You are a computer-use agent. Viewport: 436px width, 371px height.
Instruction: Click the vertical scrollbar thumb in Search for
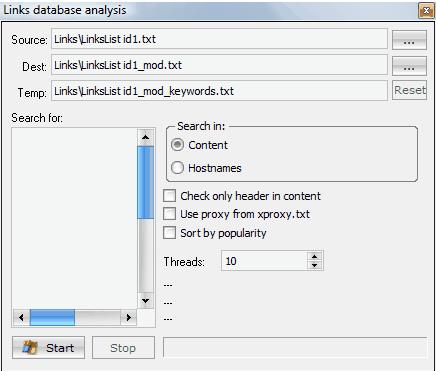[145, 182]
